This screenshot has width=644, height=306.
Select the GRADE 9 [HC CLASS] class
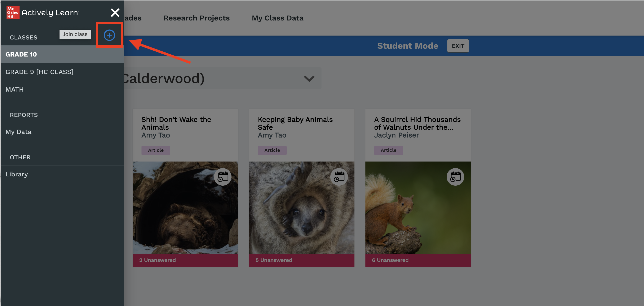(x=40, y=72)
